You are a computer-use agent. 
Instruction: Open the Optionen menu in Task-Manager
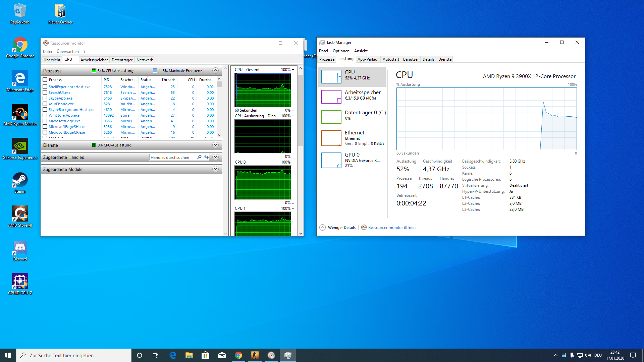pos(341,51)
